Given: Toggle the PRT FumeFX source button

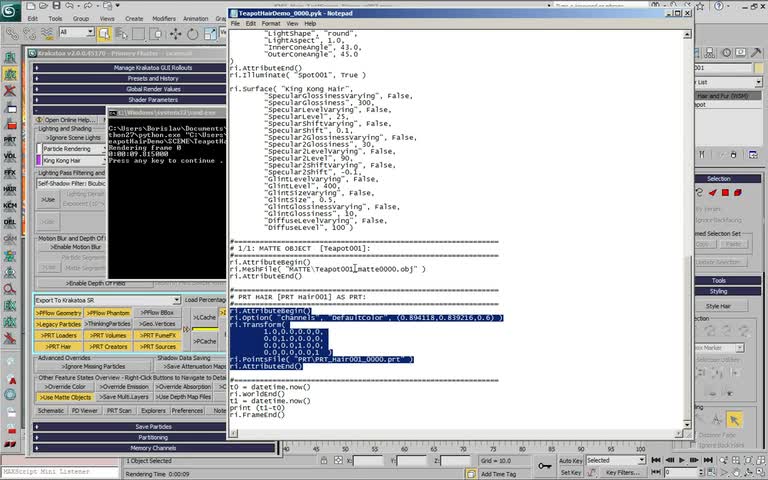Looking at the screenshot, I should pos(157,336).
